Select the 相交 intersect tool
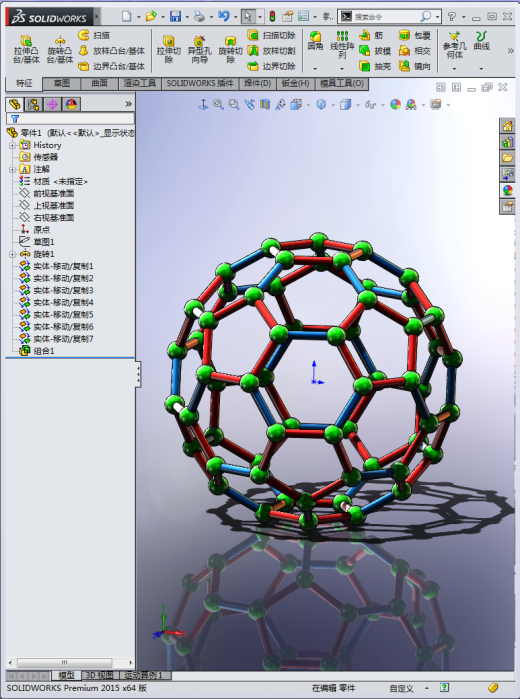 [415, 51]
